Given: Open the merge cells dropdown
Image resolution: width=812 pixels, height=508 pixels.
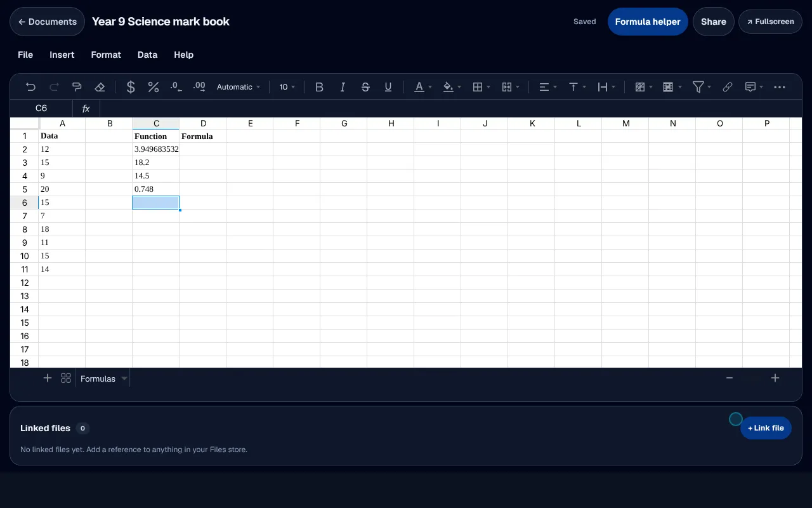Looking at the screenshot, I should point(511,87).
